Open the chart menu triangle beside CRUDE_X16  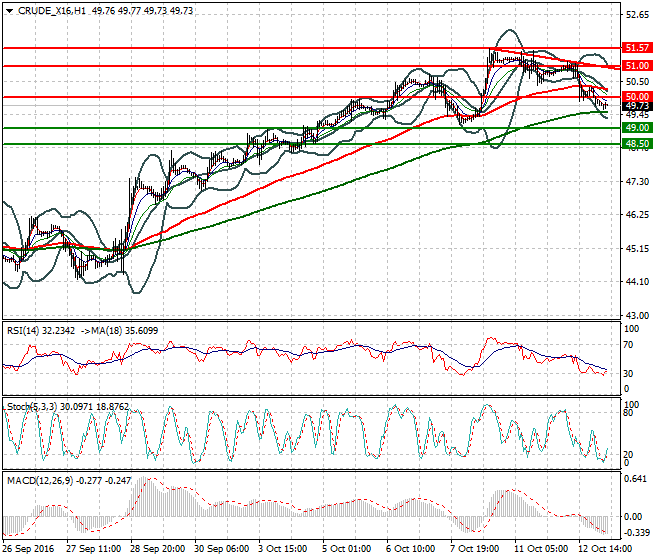pos(9,11)
